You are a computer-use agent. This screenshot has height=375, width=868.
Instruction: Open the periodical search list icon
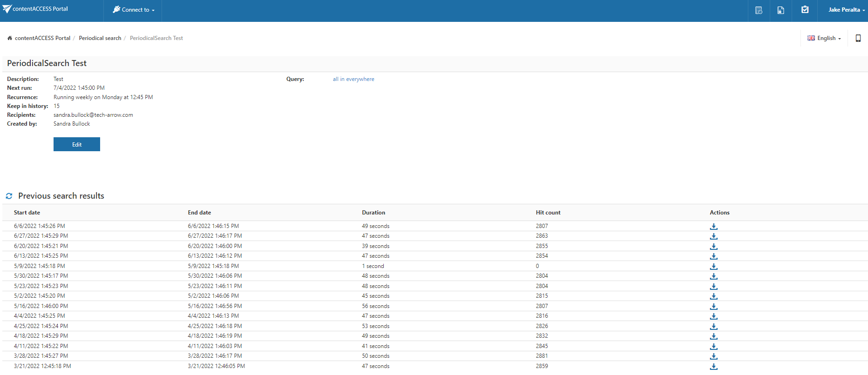coord(759,10)
